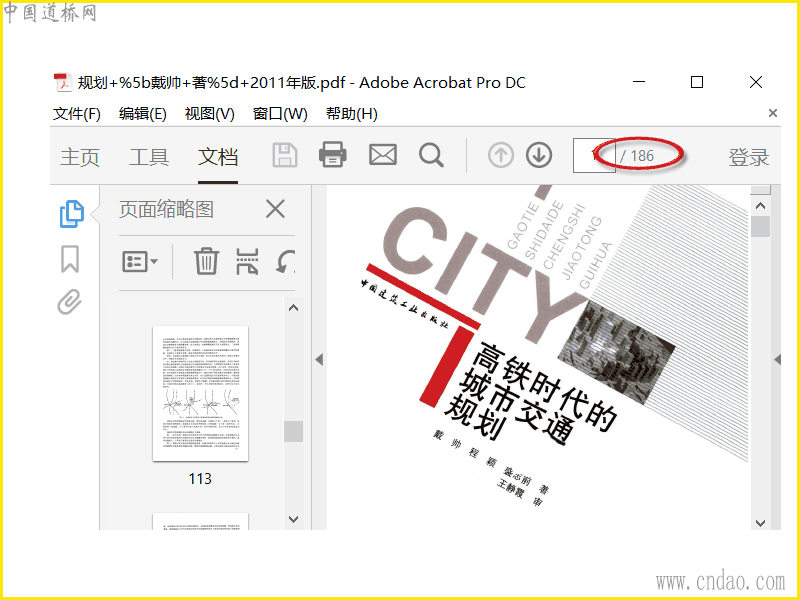This screenshot has width=800, height=600.
Task: Click document scroll up arrow
Action: tap(760, 206)
